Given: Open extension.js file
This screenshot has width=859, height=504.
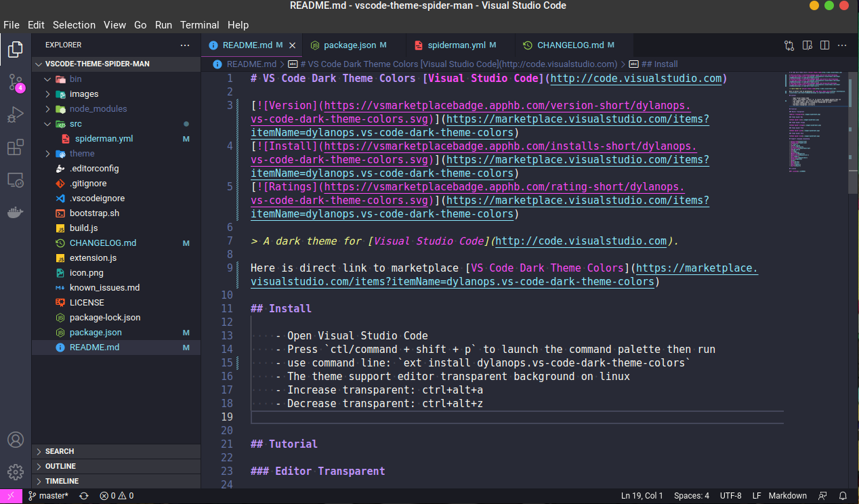Looking at the screenshot, I should pyautogui.click(x=116, y=257).
